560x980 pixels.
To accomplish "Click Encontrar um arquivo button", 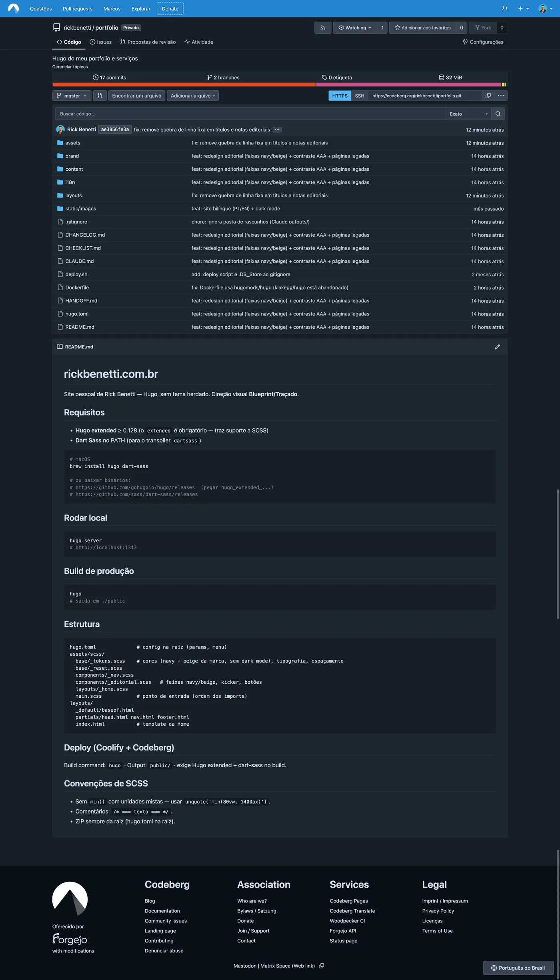I will (x=137, y=96).
